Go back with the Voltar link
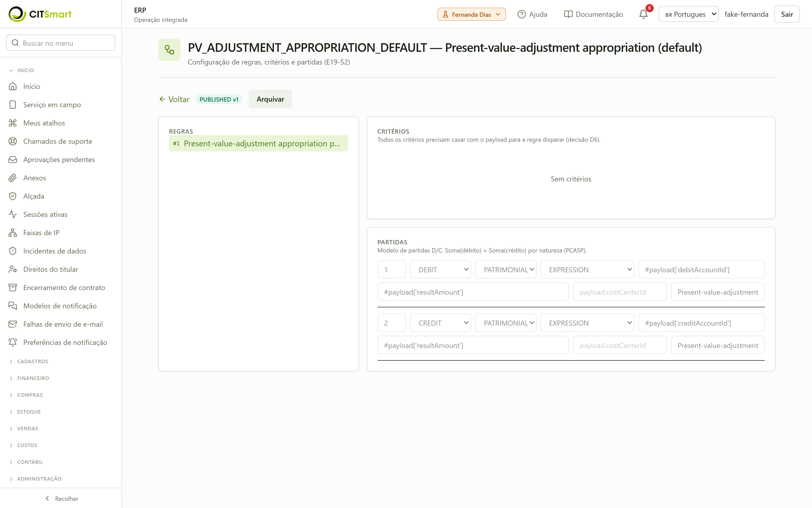The width and height of the screenshot is (812, 508). (174, 99)
